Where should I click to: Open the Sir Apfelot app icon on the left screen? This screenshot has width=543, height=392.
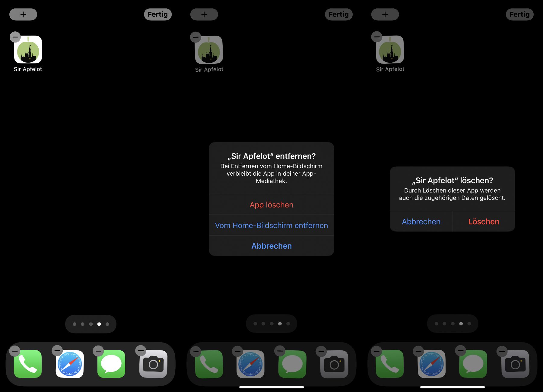click(28, 50)
